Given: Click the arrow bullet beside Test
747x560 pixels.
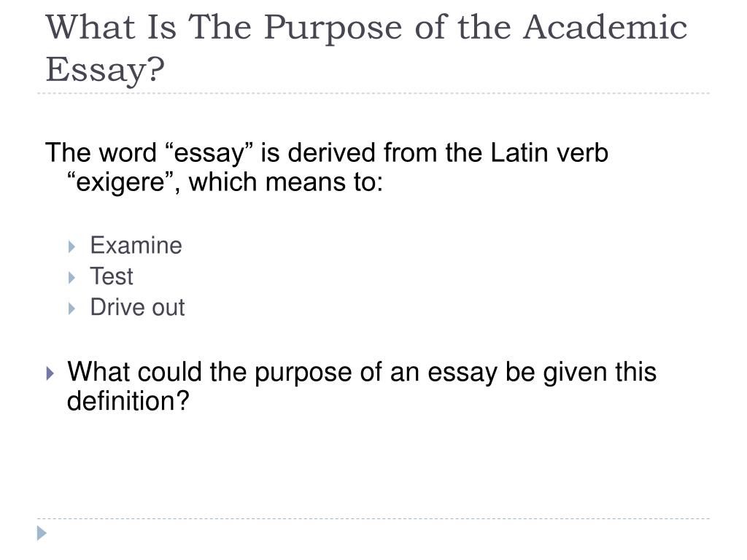Looking at the screenshot, I should coord(72,278).
